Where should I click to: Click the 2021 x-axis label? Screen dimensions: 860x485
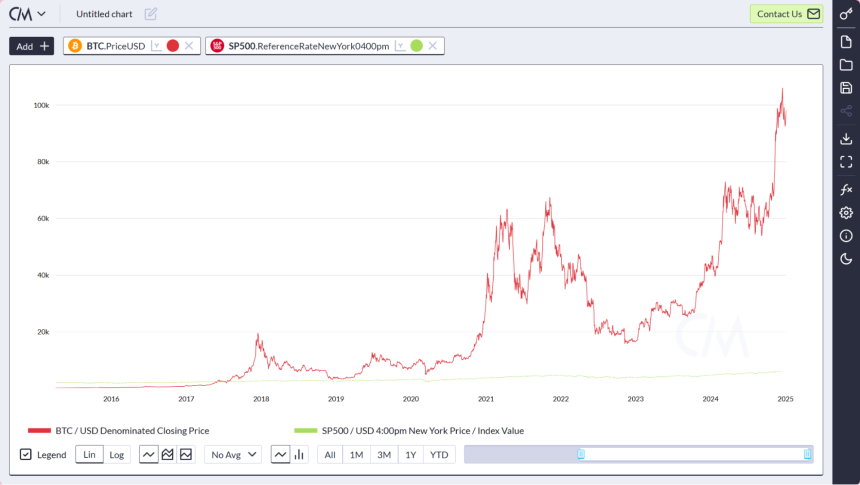(486, 399)
